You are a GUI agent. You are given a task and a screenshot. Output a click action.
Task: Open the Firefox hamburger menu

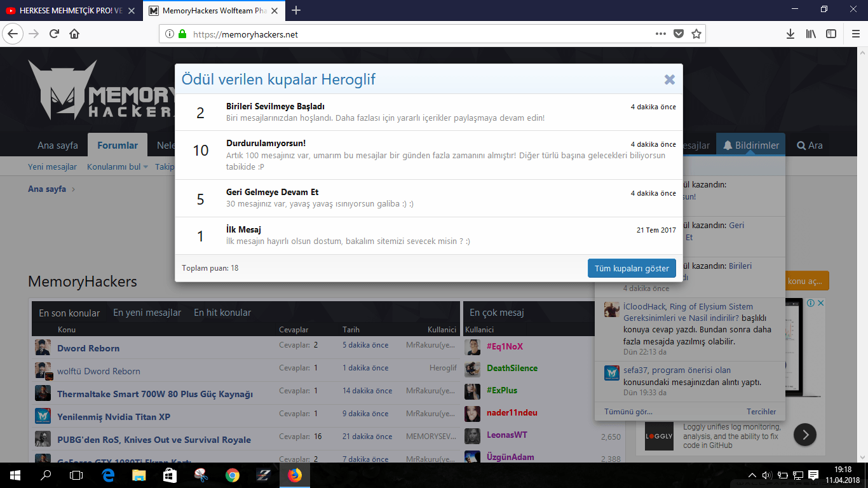855,34
